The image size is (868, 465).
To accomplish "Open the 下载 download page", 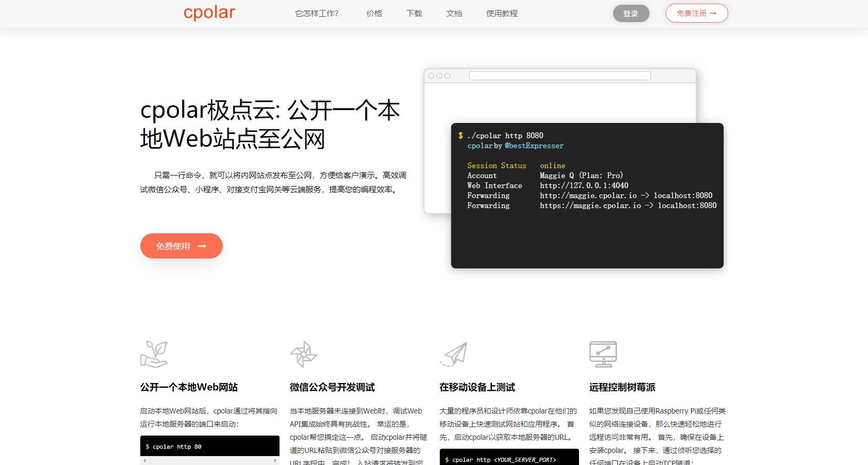I will pyautogui.click(x=414, y=14).
